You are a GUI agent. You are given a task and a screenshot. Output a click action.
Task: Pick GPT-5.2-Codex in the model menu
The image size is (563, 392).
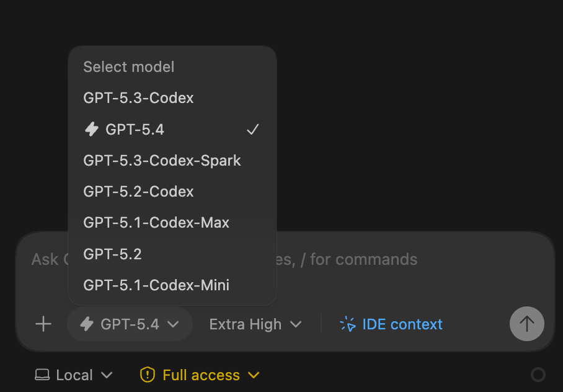click(138, 192)
